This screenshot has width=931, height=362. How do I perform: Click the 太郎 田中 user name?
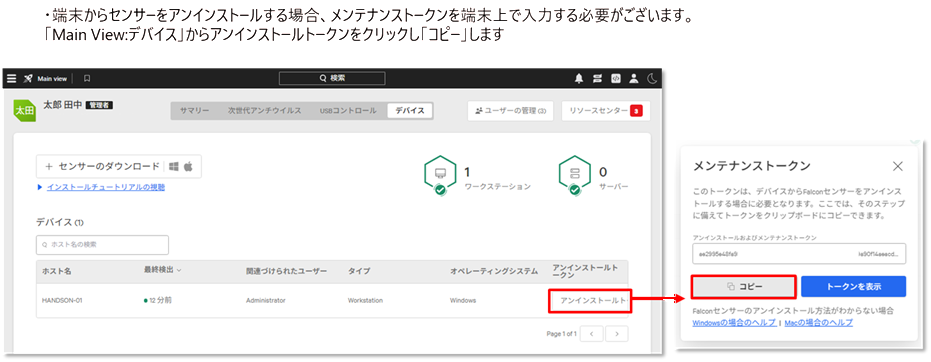pyautogui.click(x=63, y=105)
